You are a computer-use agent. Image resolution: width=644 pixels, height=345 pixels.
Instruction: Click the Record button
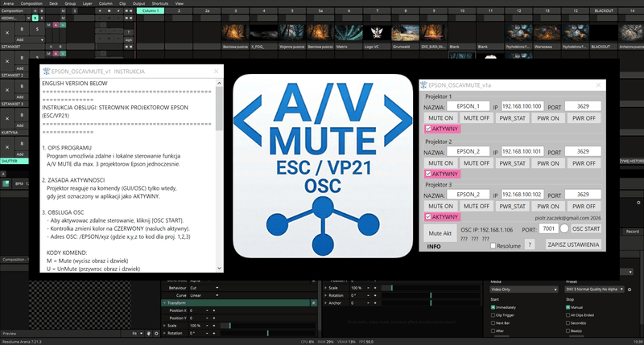632,232
